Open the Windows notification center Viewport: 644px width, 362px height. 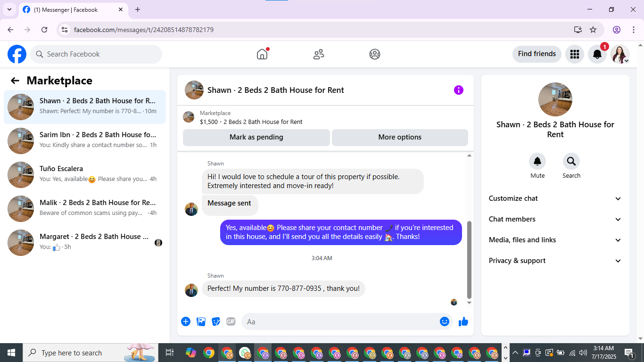[x=629, y=353]
